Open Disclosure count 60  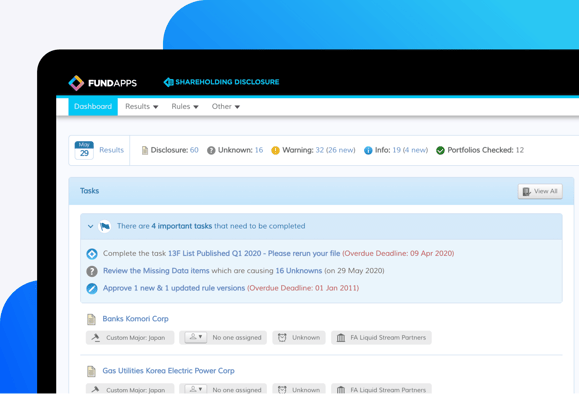[x=194, y=150]
